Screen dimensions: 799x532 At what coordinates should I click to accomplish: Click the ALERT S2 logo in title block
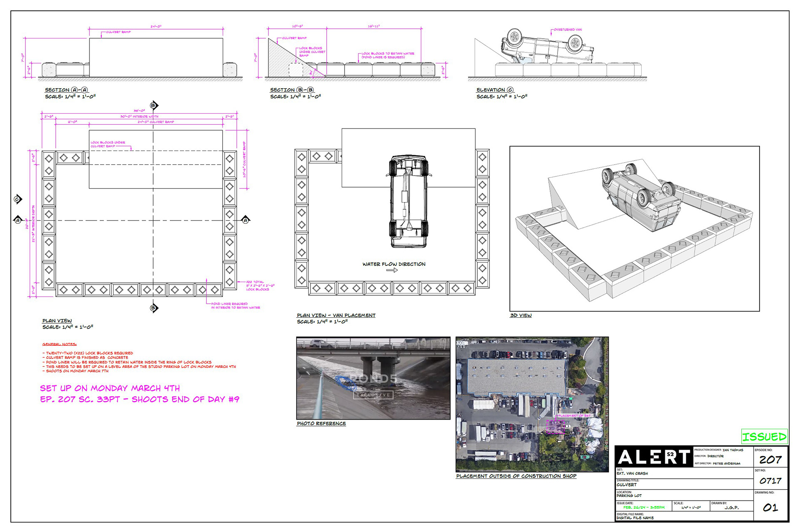click(x=654, y=457)
